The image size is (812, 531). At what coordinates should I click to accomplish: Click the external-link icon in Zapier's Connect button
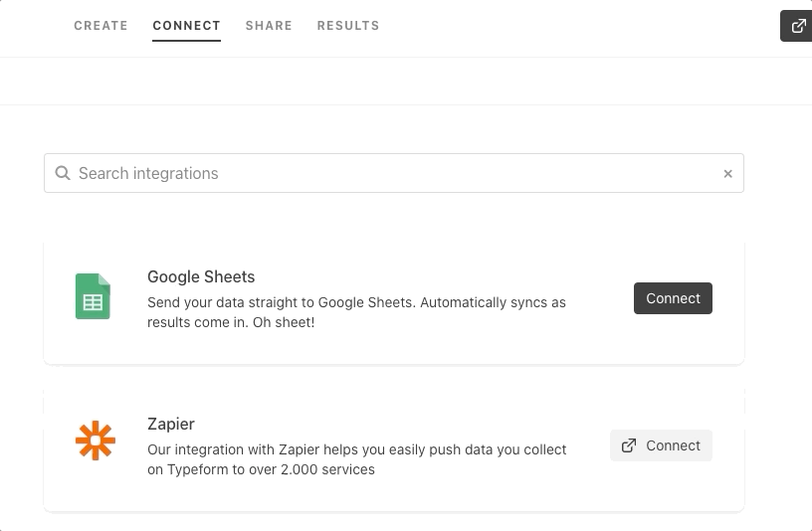coord(629,445)
